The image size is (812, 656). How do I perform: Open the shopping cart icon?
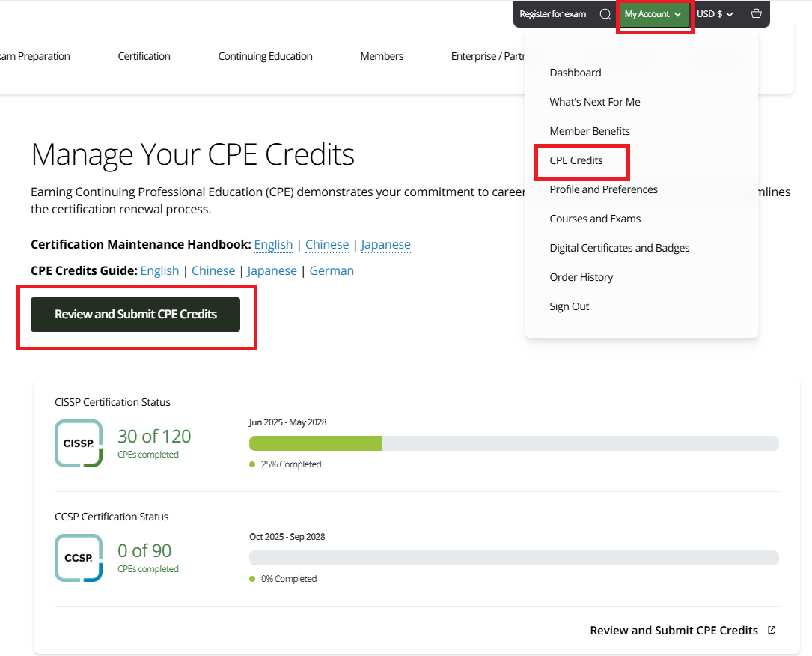(x=756, y=14)
